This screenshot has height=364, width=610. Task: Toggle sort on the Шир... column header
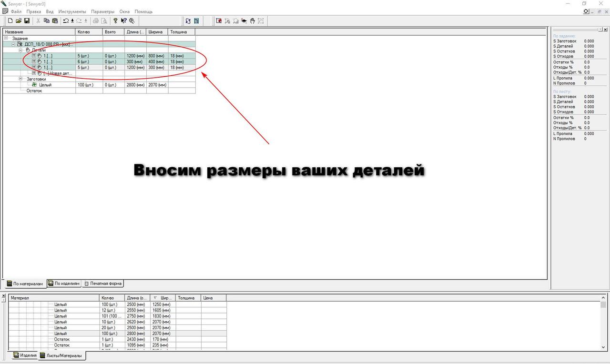(163, 298)
